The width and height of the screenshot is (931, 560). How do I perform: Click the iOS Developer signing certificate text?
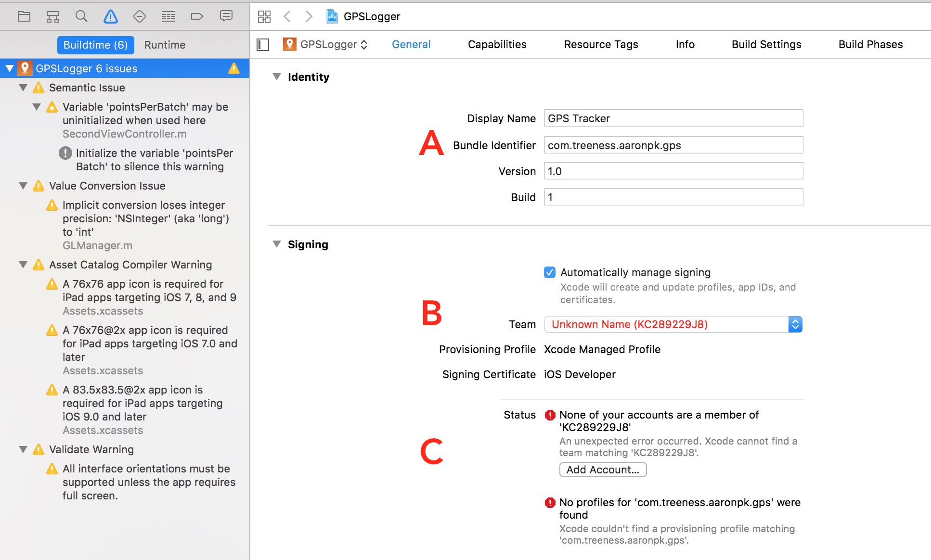coord(580,374)
